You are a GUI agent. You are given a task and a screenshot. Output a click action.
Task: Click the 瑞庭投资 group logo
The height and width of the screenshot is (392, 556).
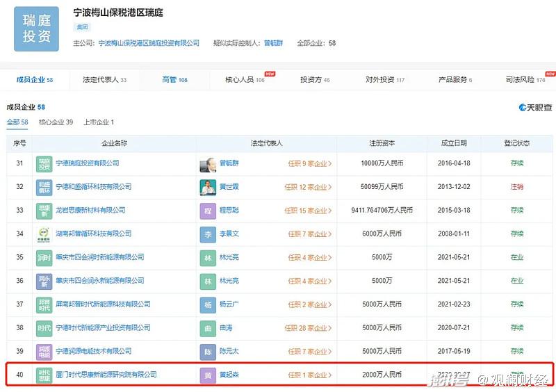click(37, 28)
